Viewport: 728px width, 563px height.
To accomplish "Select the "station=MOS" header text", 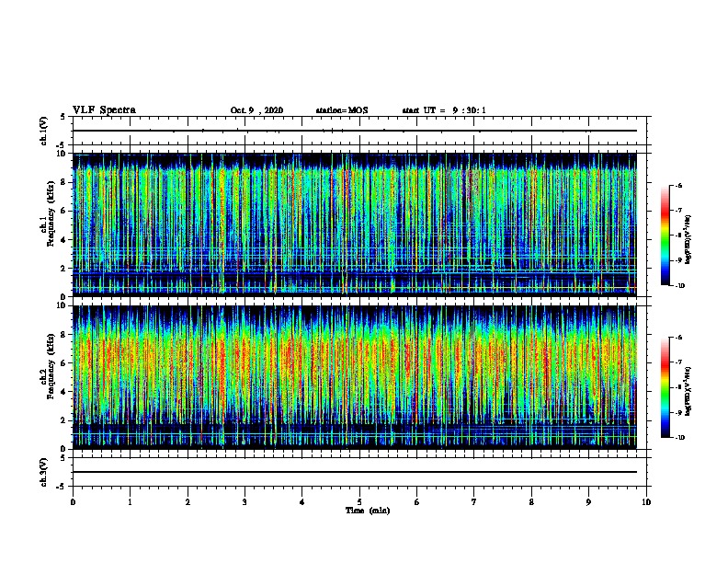I will coord(342,110).
